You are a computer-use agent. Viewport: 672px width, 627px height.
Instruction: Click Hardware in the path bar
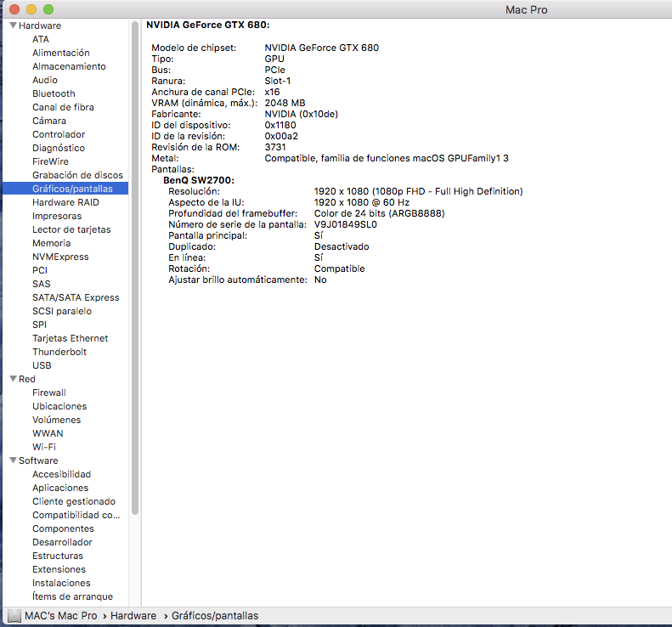click(x=133, y=616)
